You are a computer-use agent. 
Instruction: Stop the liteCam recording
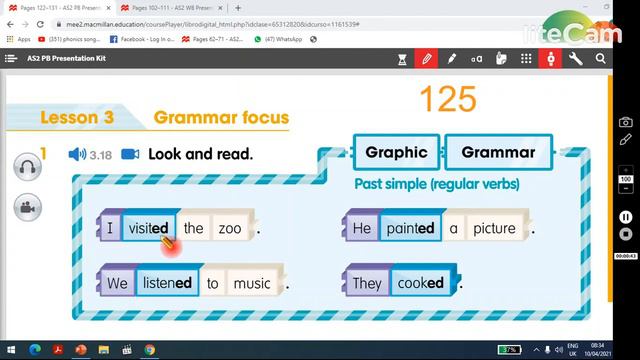pyautogui.click(x=626, y=234)
